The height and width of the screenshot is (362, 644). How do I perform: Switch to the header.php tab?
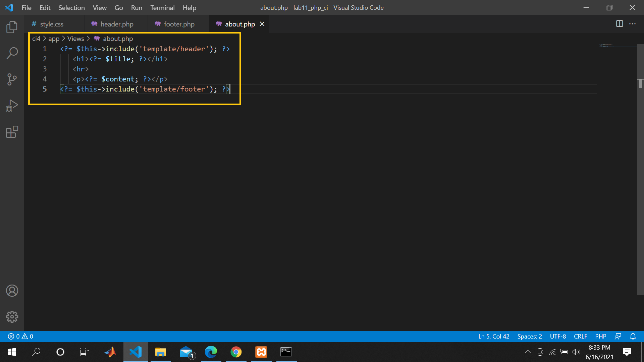tap(117, 24)
